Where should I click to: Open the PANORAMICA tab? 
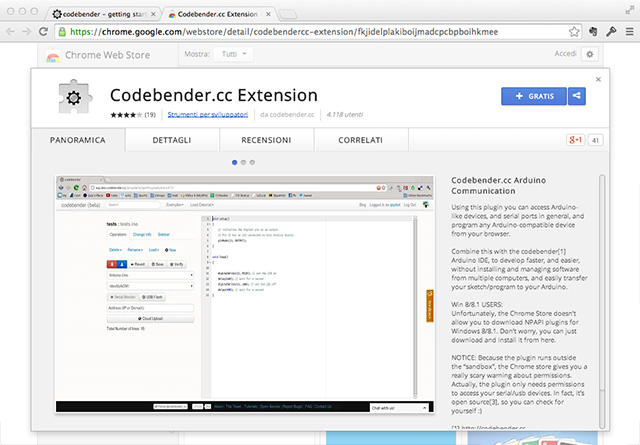pos(78,140)
